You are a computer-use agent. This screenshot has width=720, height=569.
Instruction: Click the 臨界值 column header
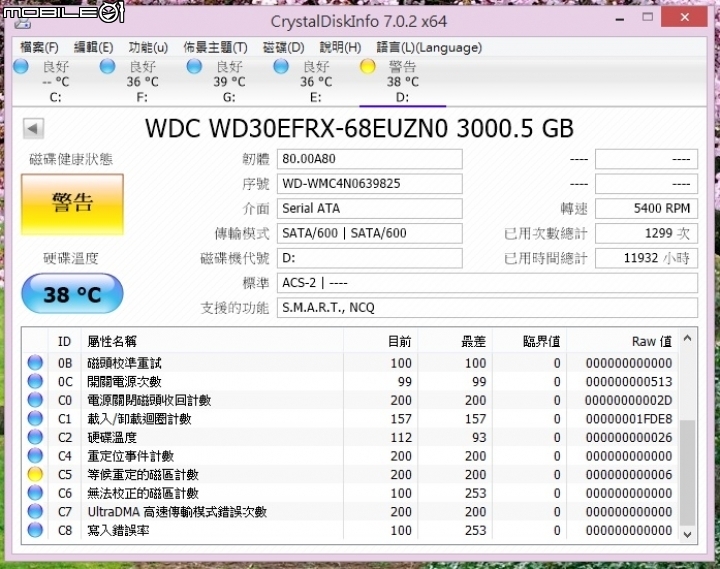529,341
